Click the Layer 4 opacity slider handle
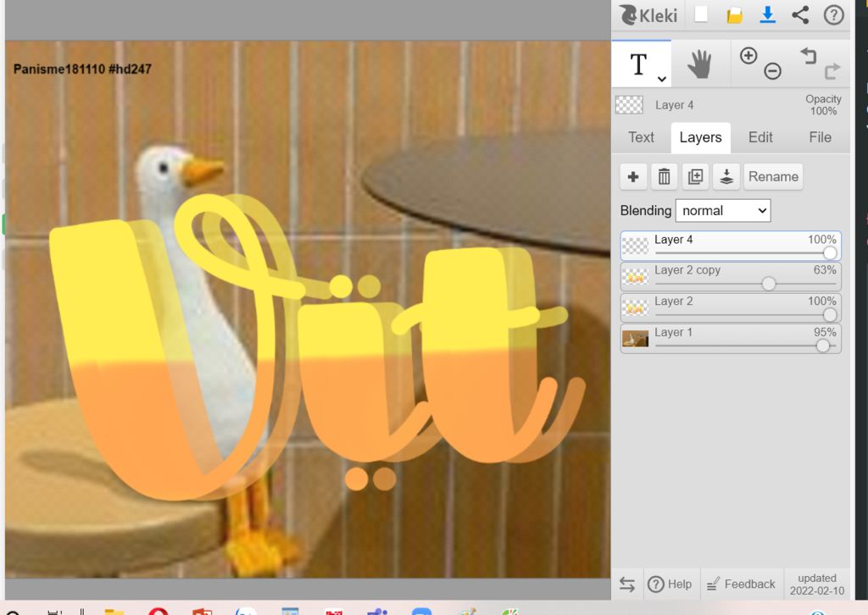 coord(829,252)
